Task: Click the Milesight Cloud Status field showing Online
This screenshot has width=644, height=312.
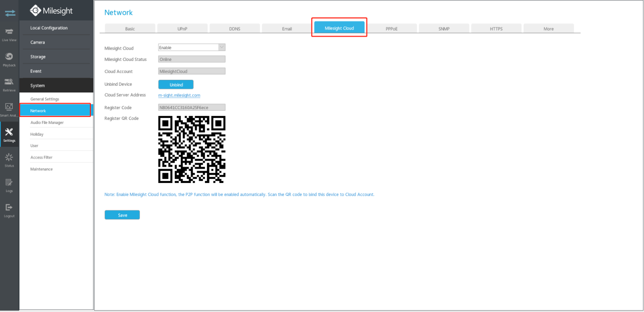Action: pyautogui.click(x=192, y=59)
